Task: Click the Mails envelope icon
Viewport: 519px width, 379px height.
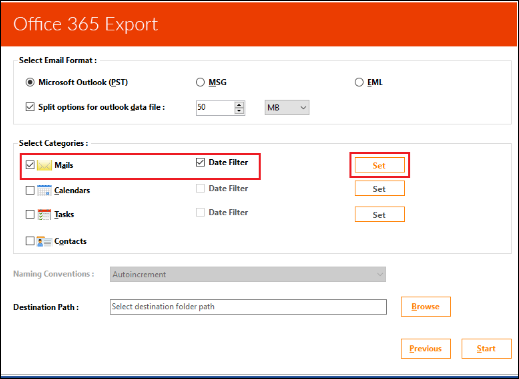Action: [44, 165]
